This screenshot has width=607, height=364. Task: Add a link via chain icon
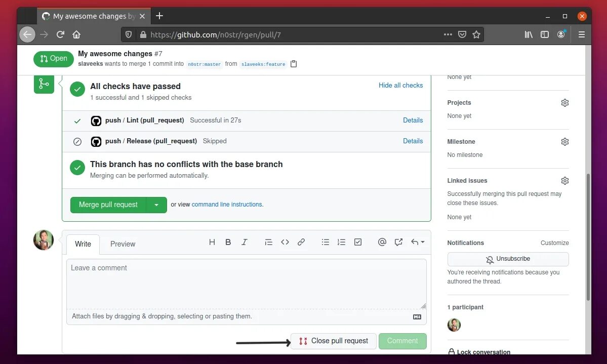(x=301, y=242)
